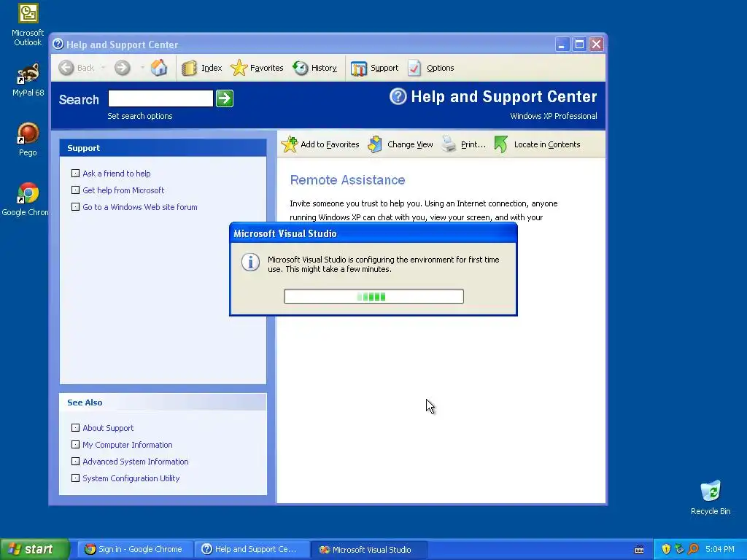This screenshot has width=747, height=560.
Task: Open the Start menu
Action: [34, 549]
